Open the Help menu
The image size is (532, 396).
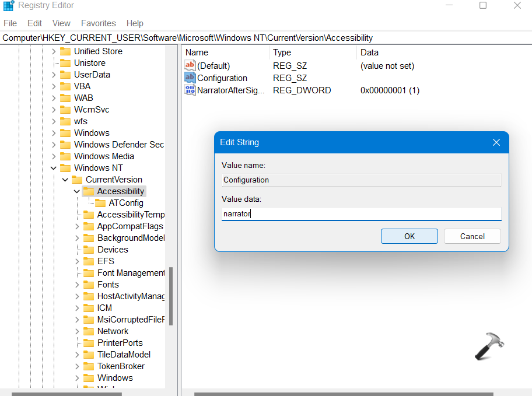[x=135, y=23]
